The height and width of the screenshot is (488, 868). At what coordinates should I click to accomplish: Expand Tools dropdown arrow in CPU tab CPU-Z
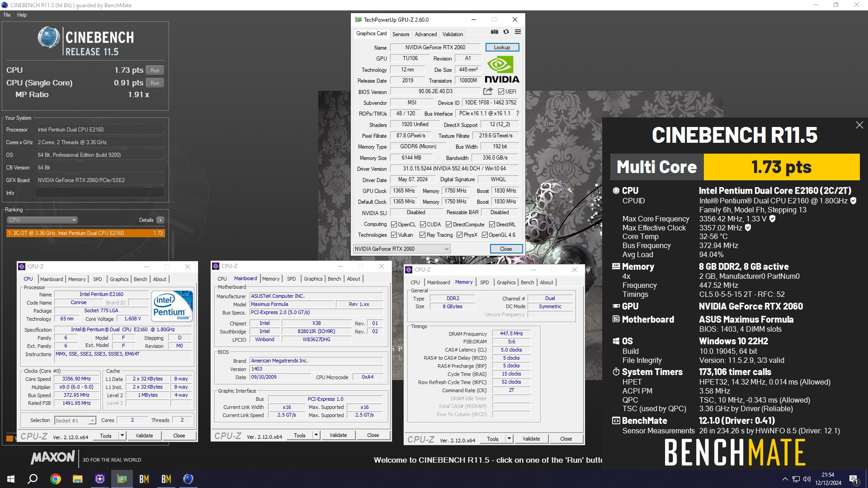pos(122,436)
